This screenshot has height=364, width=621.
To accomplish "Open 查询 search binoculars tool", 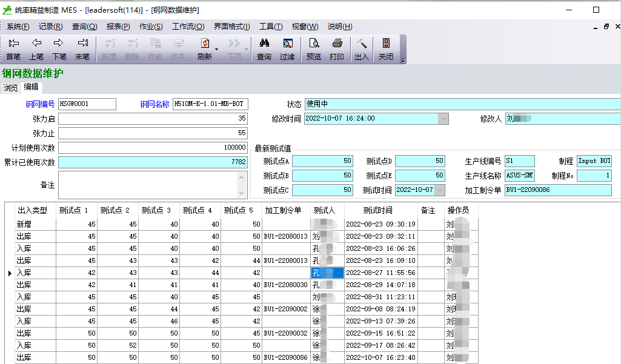I will (264, 49).
